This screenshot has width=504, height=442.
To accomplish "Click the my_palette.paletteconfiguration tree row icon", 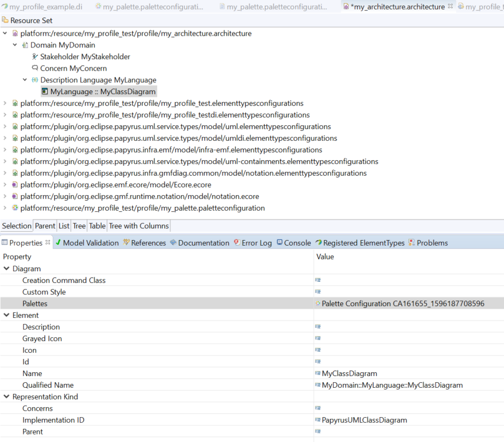I will point(15,208).
